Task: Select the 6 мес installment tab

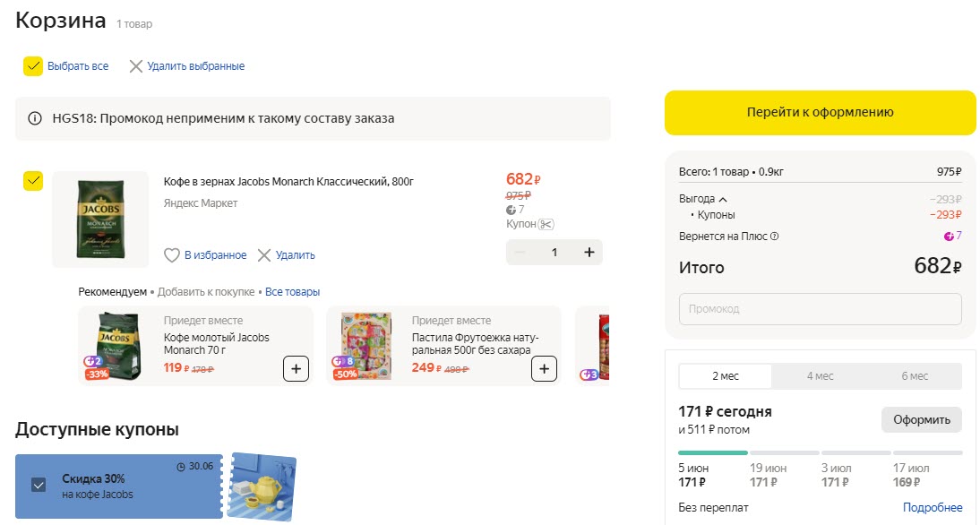Action: point(914,376)
